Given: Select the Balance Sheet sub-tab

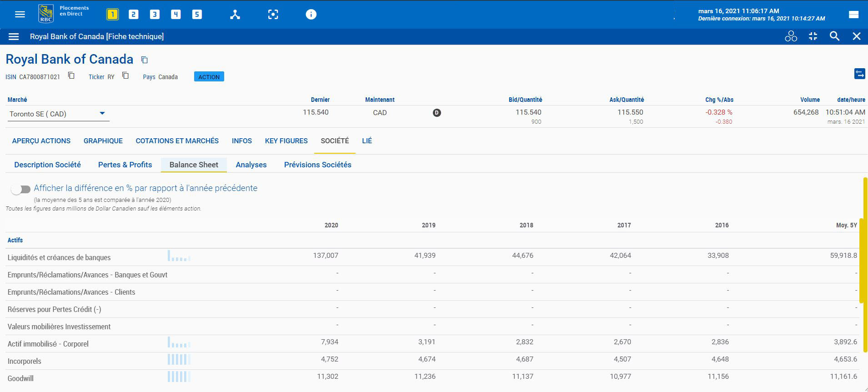Looking at the screenshot, I should [194, 165].
